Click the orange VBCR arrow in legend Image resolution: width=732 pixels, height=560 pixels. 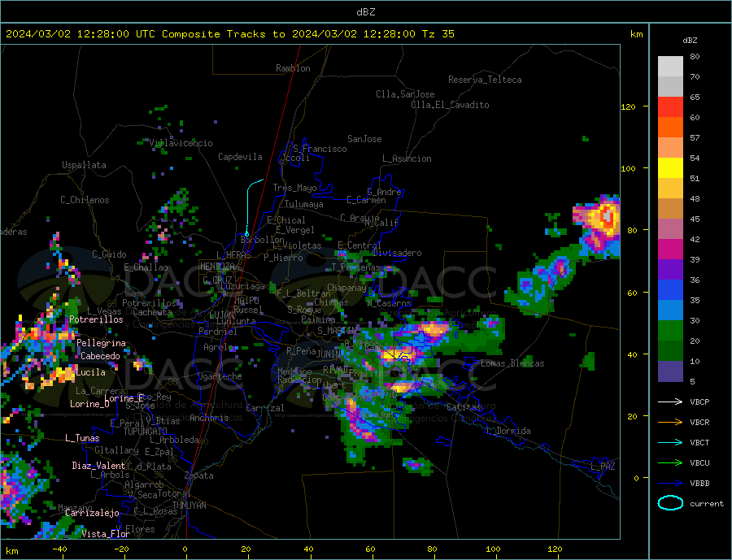click(670, 423)
